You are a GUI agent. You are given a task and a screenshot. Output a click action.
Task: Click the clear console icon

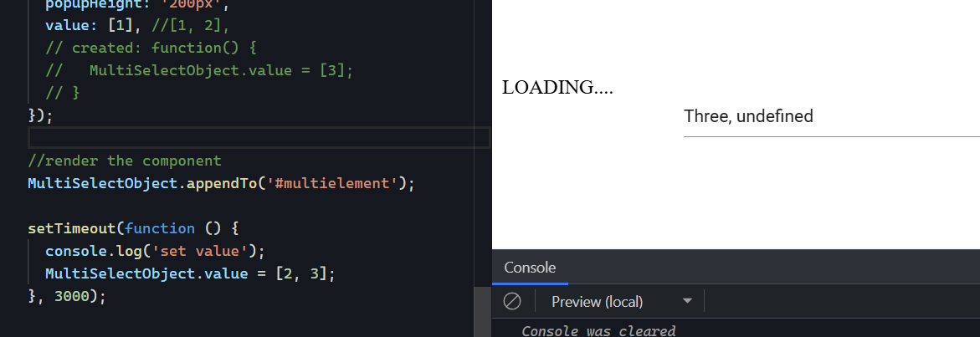pyautogui.click(x=512, y=302)
